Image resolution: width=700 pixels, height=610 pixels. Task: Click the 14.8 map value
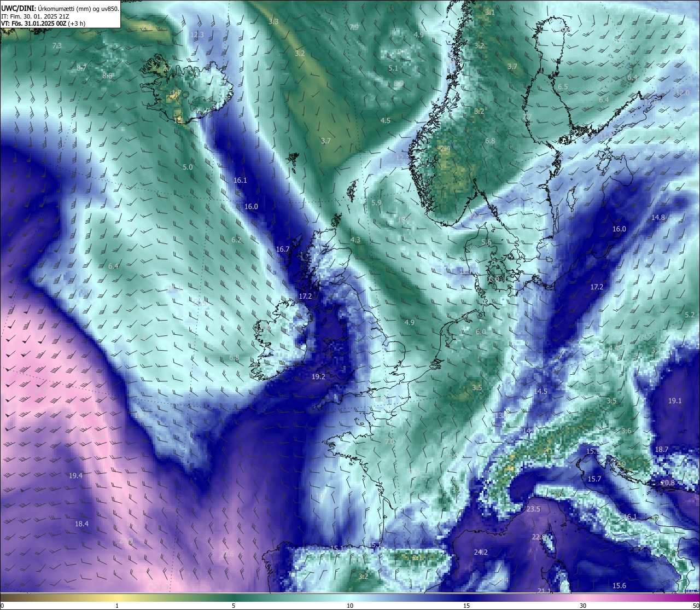pyautogui.click(x=658, y=217)
